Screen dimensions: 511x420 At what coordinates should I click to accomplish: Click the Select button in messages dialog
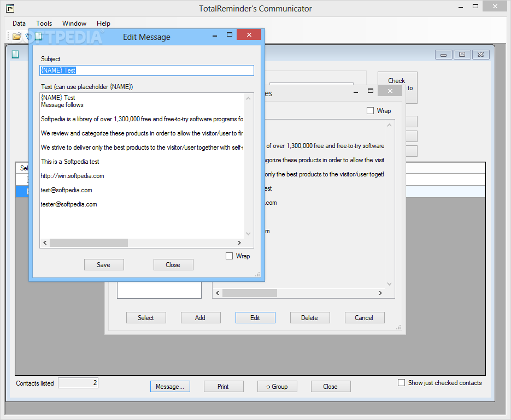(146, 318)
